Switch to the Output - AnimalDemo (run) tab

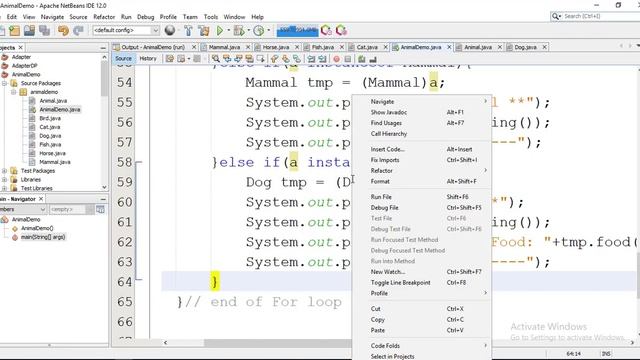coord(153,47)
